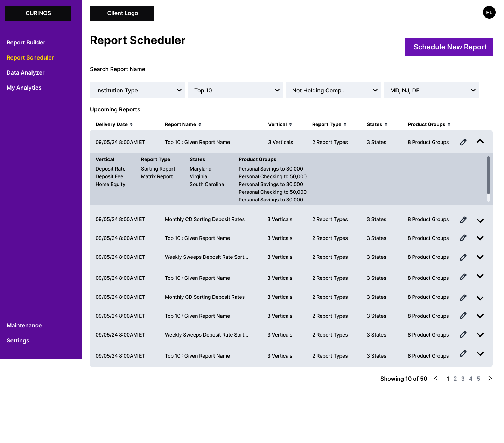Click the Schedule New Report button
The width and height of the screenshot is (504, 443).
click(x=449, y=47)
